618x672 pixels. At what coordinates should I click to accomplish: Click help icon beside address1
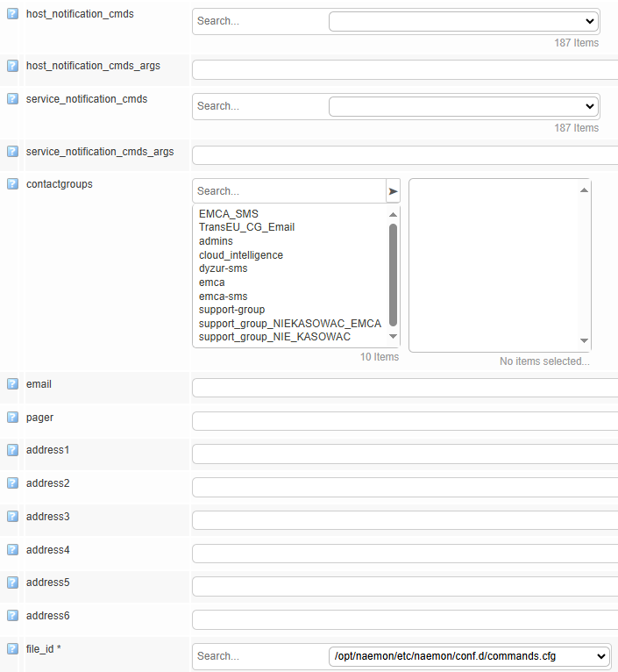coord(12,450)
